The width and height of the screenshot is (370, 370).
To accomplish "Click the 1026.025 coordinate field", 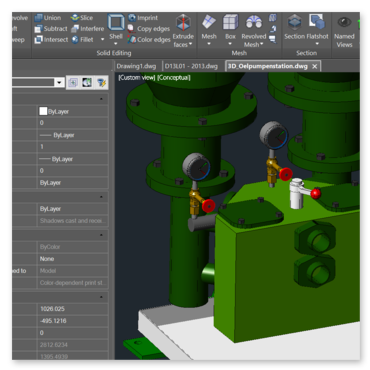I will [x=73, y=309].
